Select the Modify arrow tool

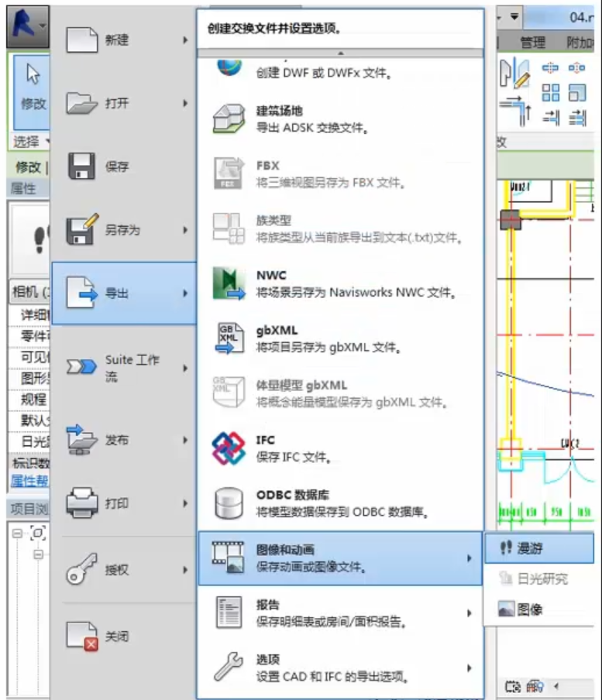pos(33,85)
